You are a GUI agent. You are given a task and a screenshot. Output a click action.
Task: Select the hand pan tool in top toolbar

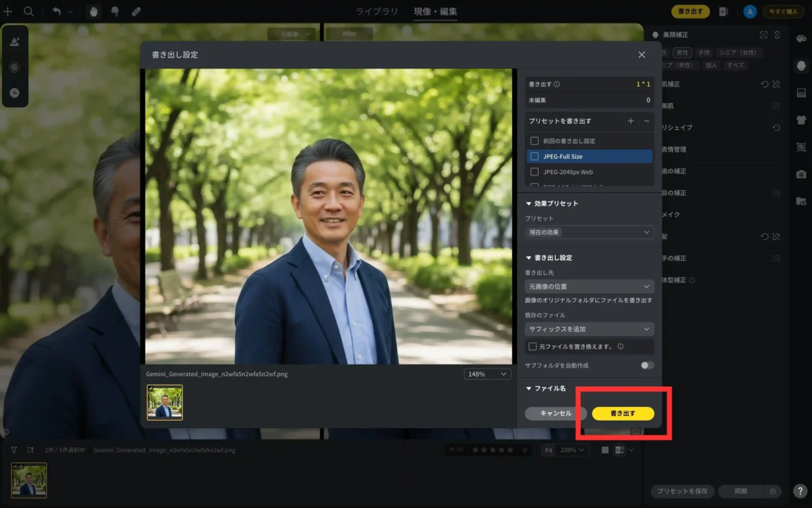(93, 11)
